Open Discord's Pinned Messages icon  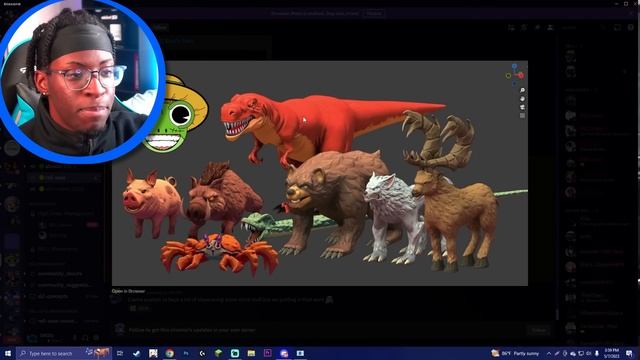538,27
